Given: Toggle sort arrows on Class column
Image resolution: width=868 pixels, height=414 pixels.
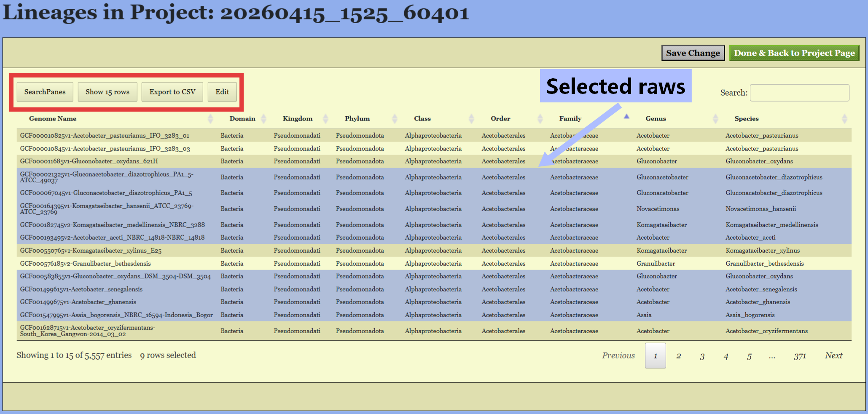Looking at the screenshot, I should click(471, 119).
